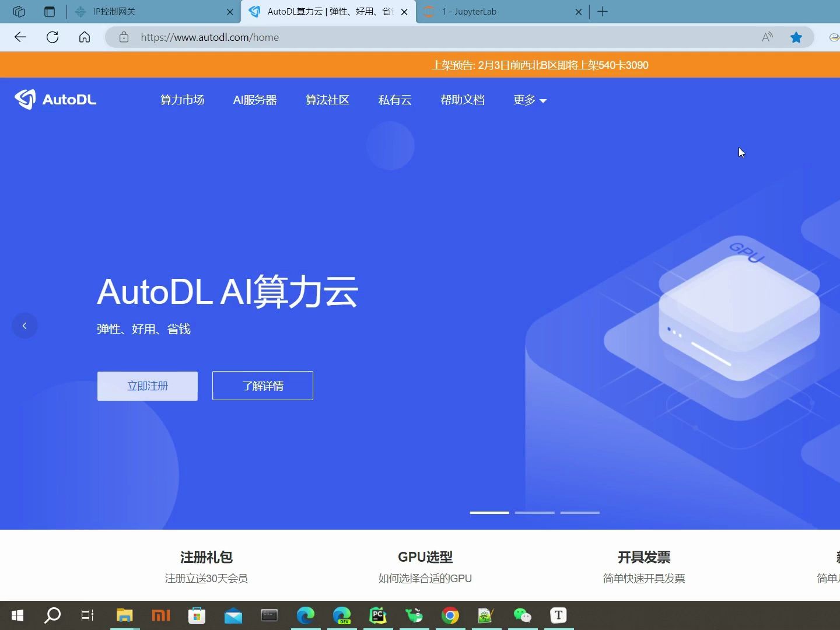Open the 算力市场 menu
Viewport: 840px width, 630px height.
tap(182, 100)
